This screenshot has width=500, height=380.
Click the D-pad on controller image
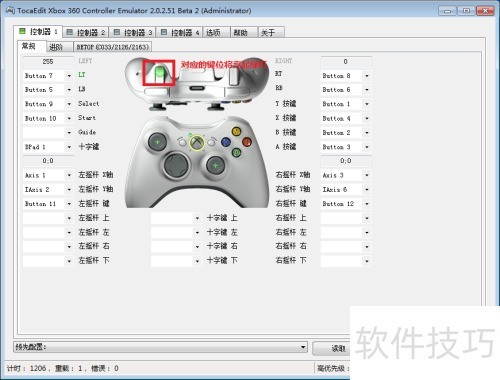(x=176, y=165)
